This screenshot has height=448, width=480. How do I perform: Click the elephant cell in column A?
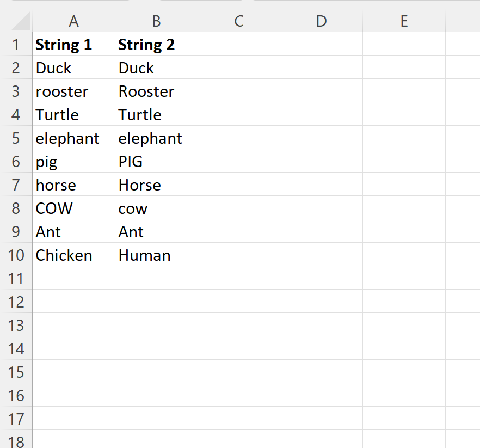pos(73,138)
